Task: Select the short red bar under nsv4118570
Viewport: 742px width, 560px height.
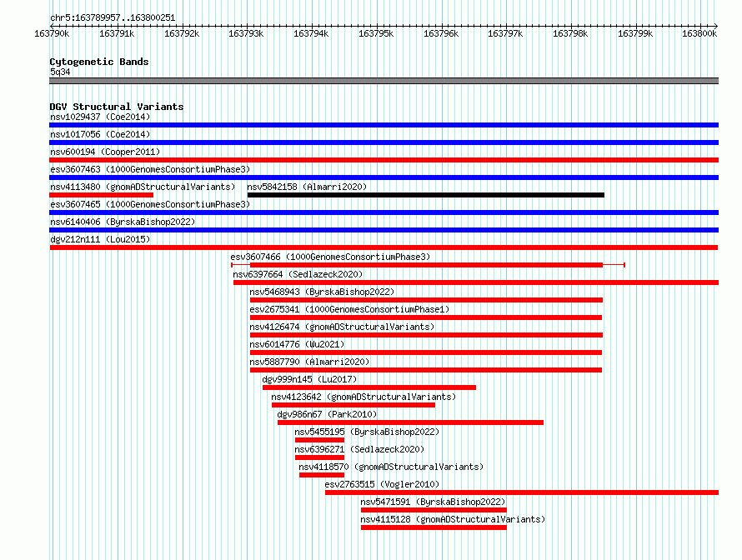Action: 322,475
